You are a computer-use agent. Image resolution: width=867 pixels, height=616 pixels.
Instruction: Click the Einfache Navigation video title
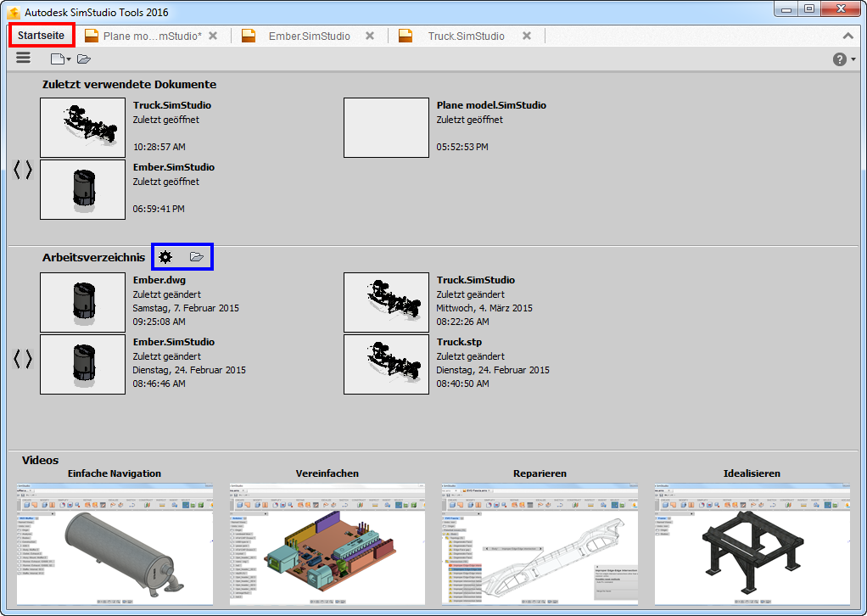point(115,473)
